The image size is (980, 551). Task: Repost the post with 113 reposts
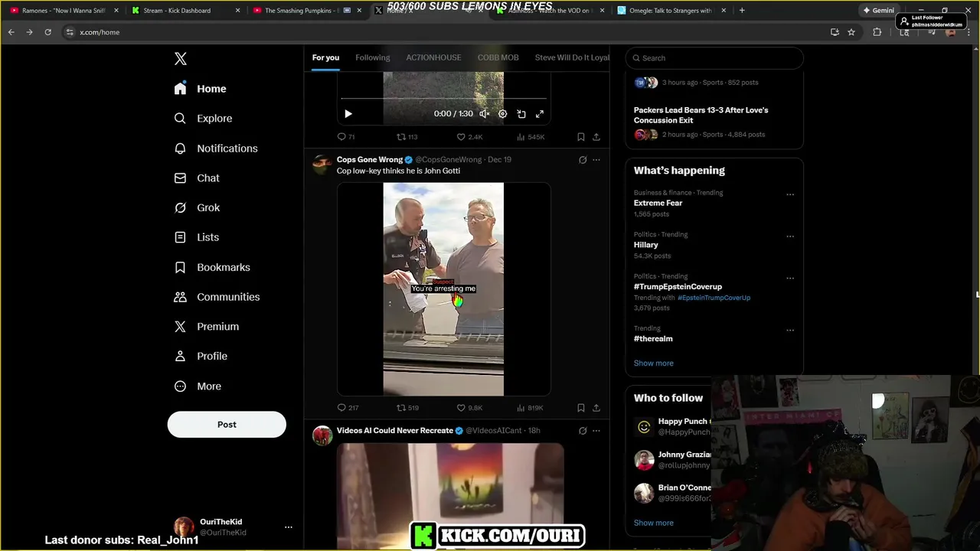coord(407,137)
